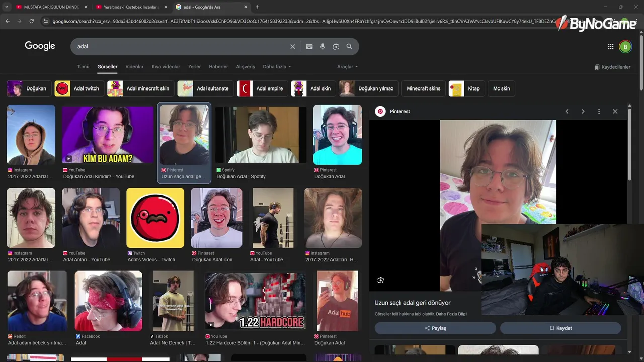Select the Mc skin filter chip

tap(501, 88)
